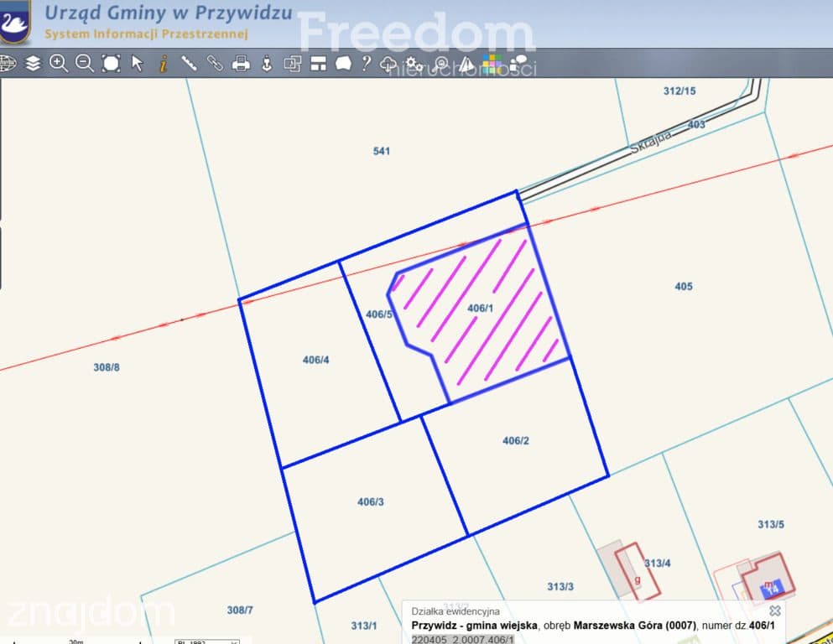
Task: Click the Skrajna street name label
Action: [x=651, y=141]
